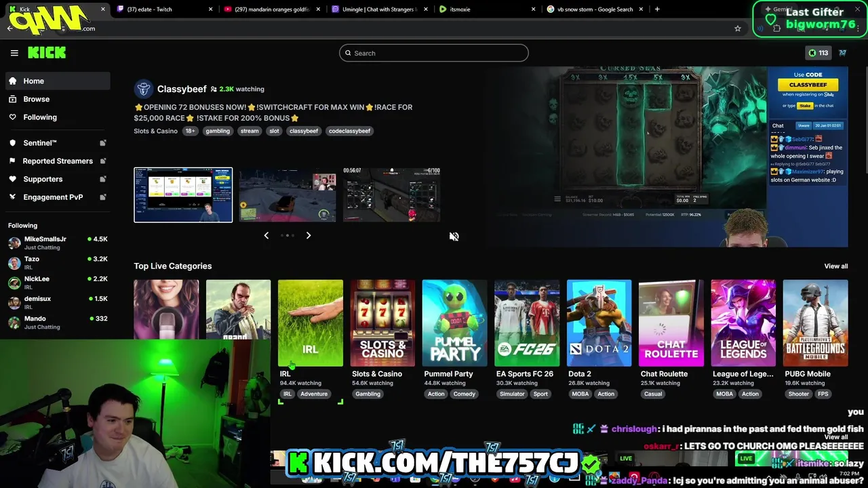868x488 pixels.
Task: Open the Just Chatting category card with the woman
Action: (166, 310)
